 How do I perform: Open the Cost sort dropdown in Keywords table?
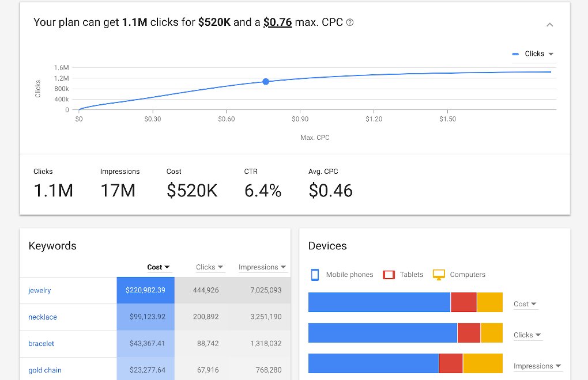159,267
